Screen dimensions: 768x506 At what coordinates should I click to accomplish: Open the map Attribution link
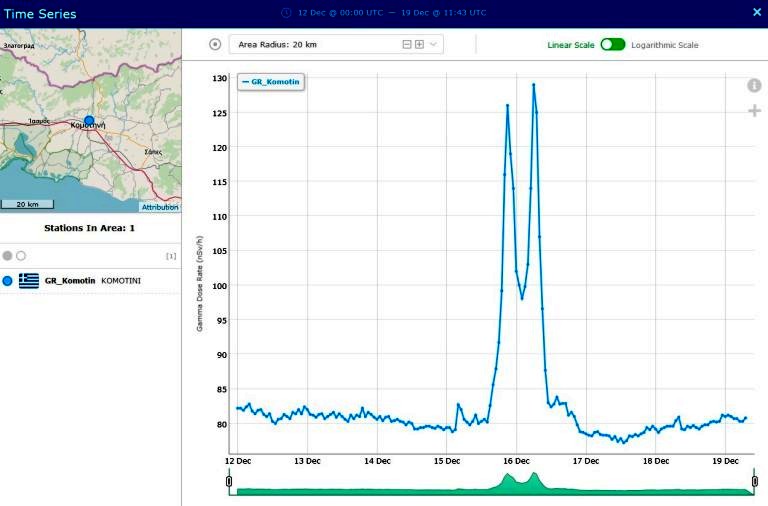click(x=159, y=207)
